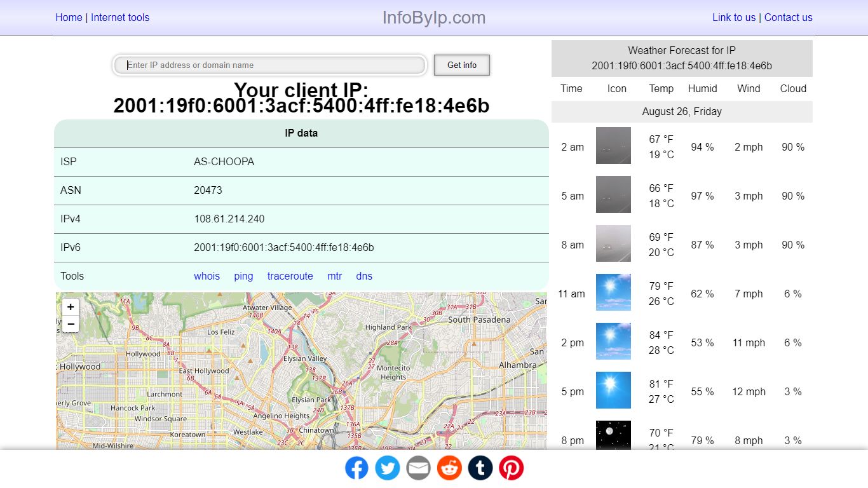Screen dimensions: 868x488
Task: Click the 12 mph wind value
Action: (749, 391)
